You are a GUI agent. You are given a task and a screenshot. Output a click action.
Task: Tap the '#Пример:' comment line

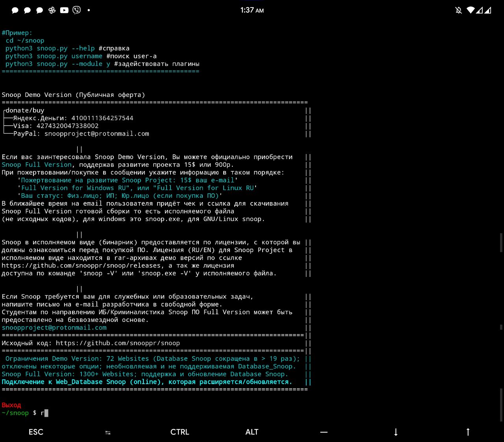click(x=17, y=33)
